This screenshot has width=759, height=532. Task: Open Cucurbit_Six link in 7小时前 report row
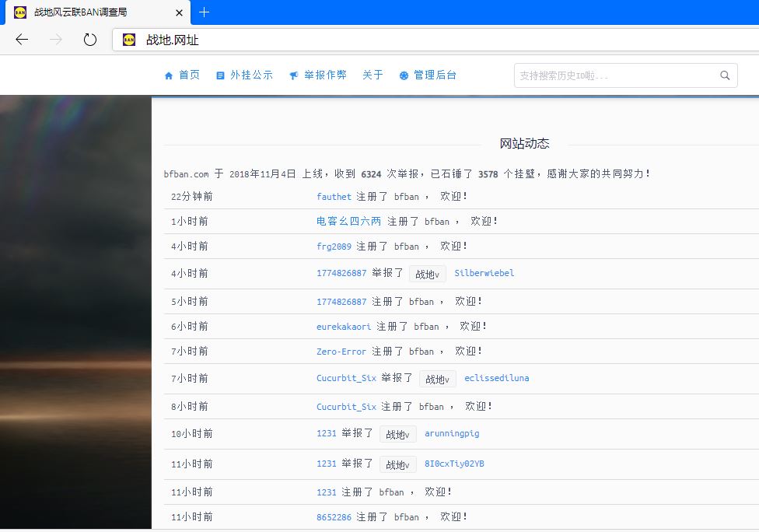pos(346,378)
